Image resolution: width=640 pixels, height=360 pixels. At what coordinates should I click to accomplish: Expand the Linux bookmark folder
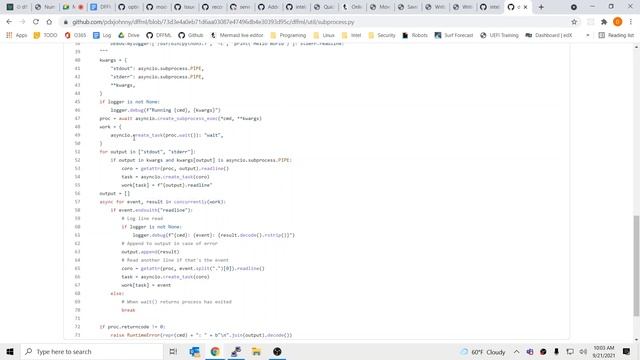pyautogui.click(x=324, y=36)
